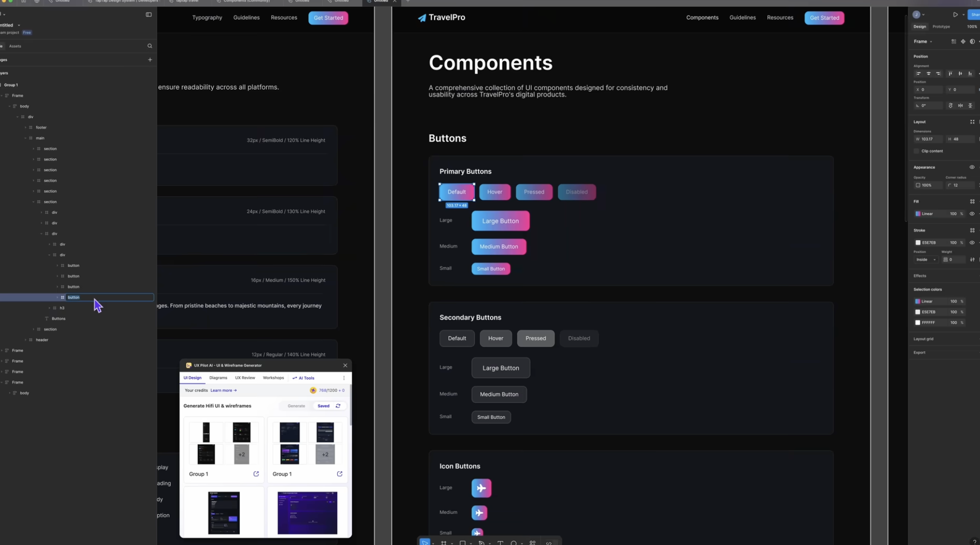Switch to Design tab
Viewport: 980px width, 545px height.
point(919,27)
